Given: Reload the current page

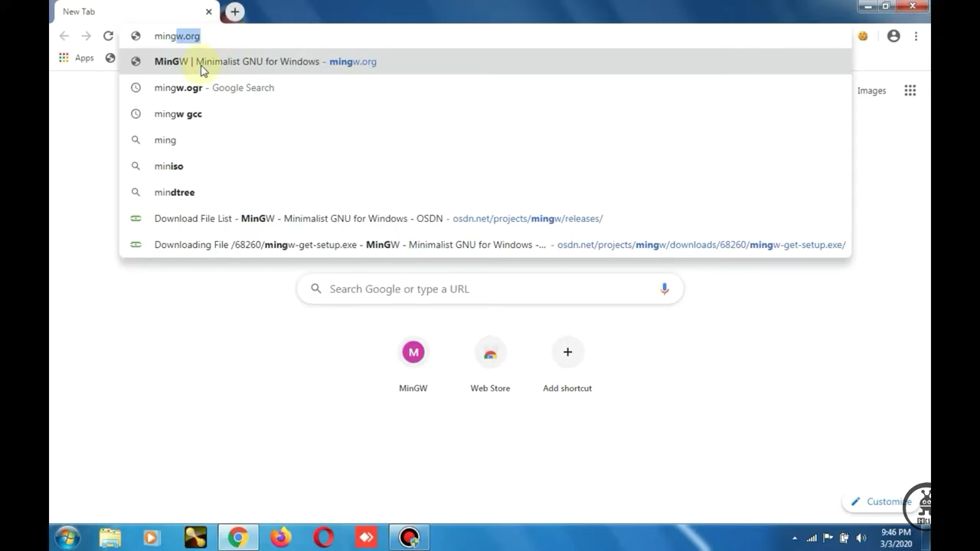Looking at the screenshot, I should (108, 36).
